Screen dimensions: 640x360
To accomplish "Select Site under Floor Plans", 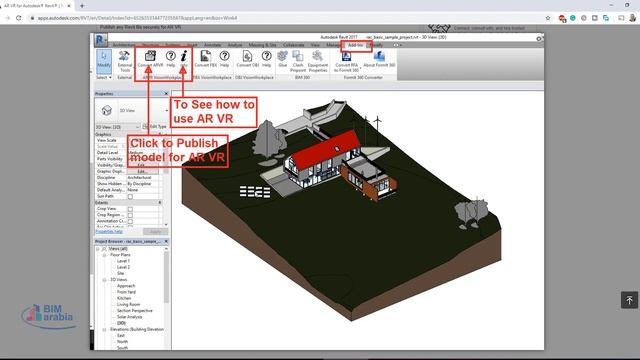I will click(x=120, y=273).
